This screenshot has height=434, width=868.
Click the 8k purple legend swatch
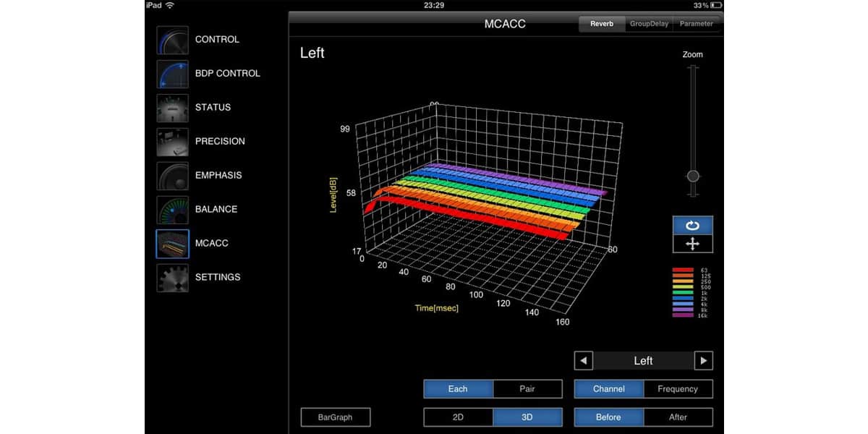coord(684,310)
